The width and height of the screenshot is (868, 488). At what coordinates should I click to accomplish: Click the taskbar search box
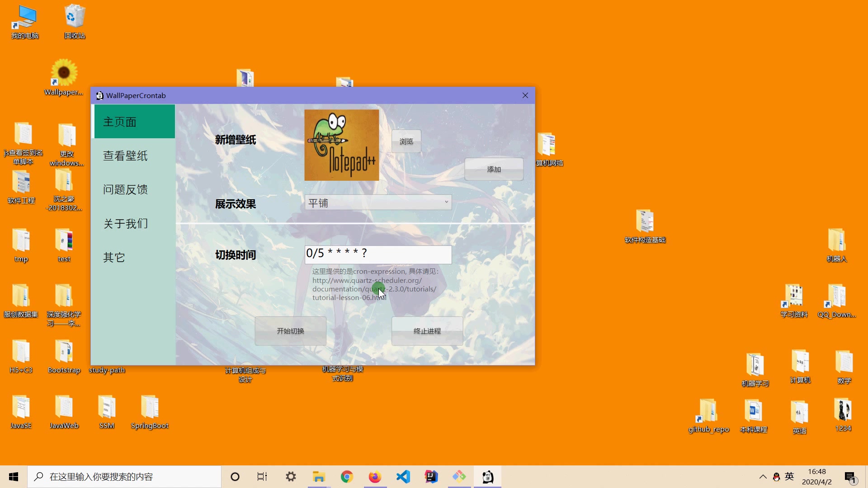click(x=124, y=477)
